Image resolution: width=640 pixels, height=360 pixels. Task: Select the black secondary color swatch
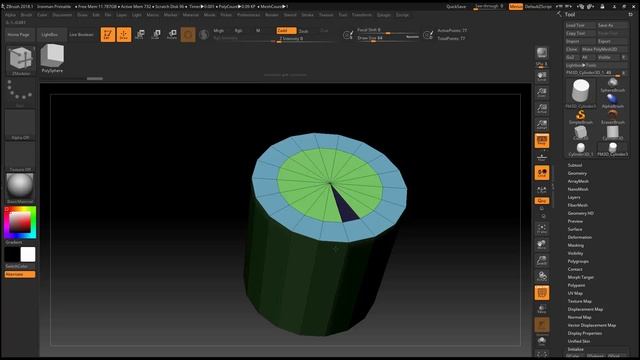(x=12, y=254)
